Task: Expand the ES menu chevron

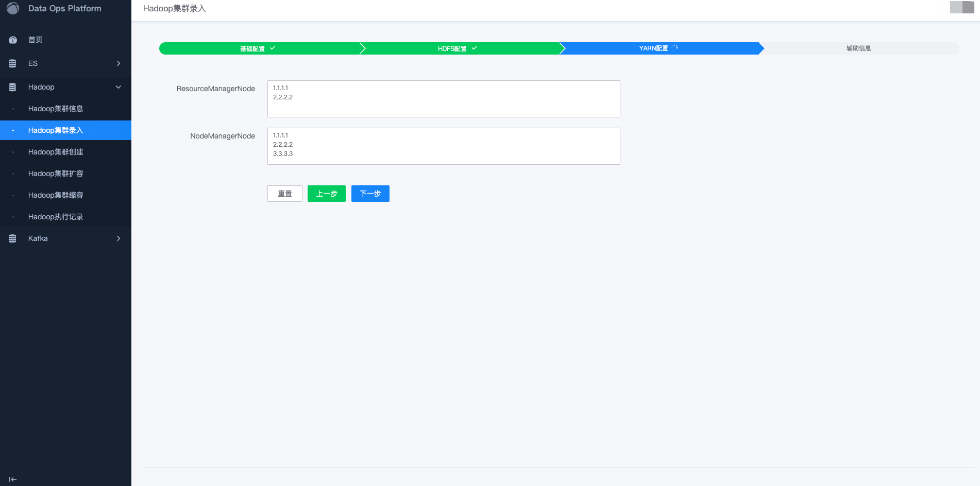Action: click(x=119, y=63)
